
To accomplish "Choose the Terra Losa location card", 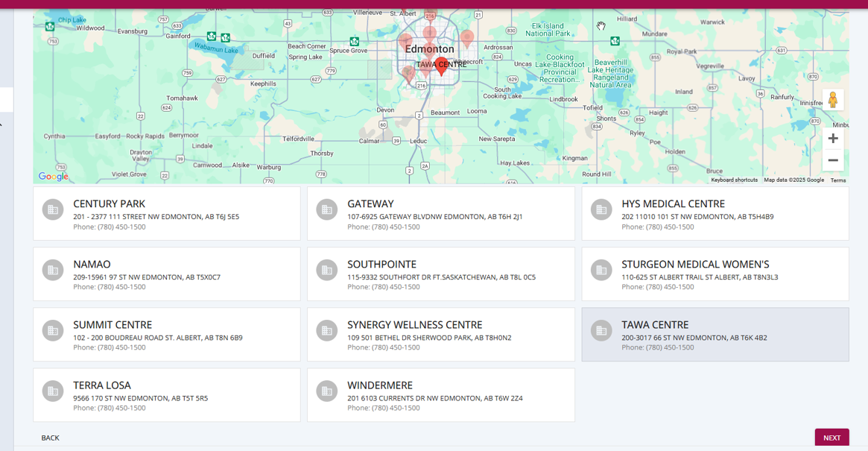I will [166, 394].
